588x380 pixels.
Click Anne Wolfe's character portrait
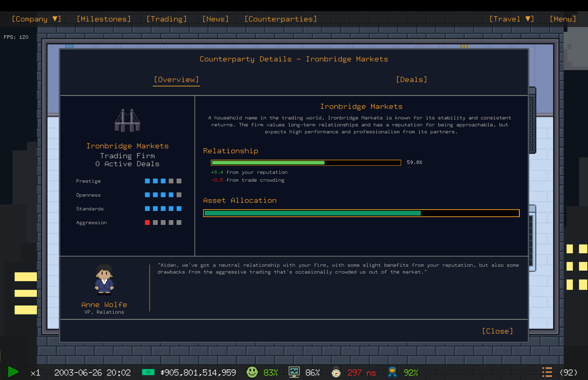click(104, 280)
